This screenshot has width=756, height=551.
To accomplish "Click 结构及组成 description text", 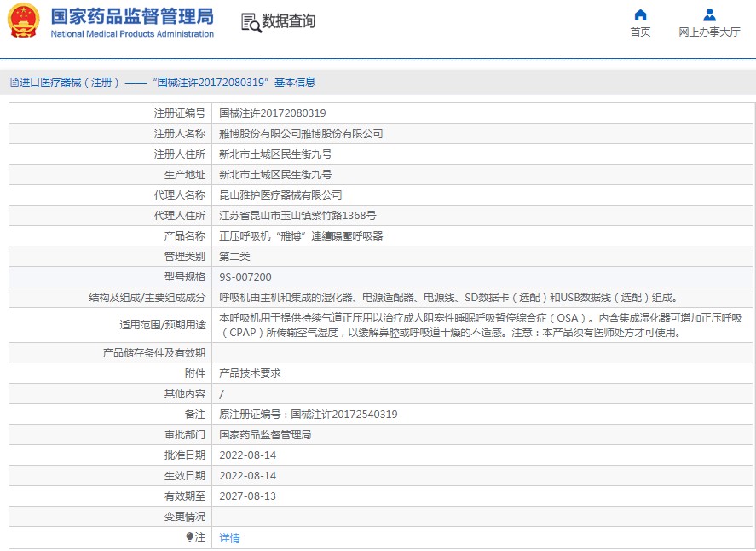I will click(448, 298).
